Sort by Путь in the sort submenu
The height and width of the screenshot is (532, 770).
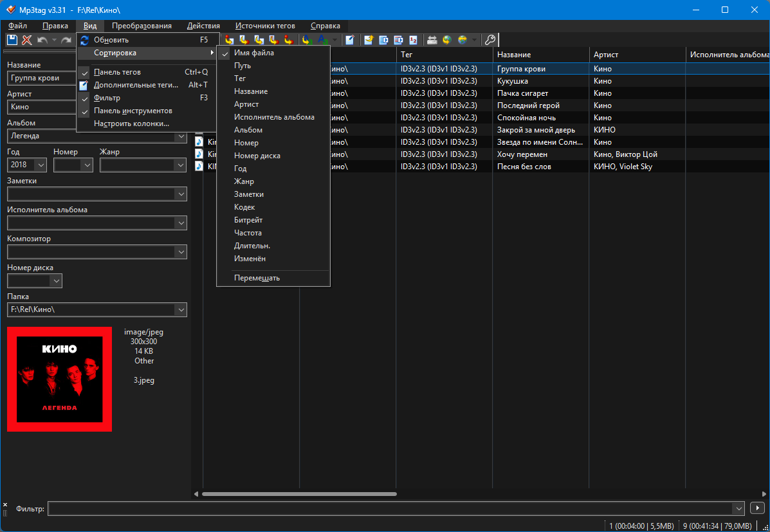coord(273,66)
